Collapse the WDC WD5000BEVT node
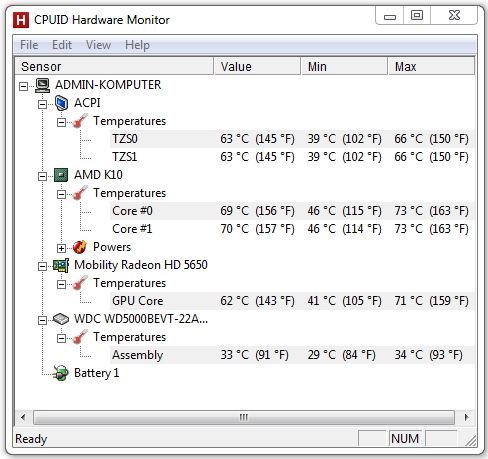The image size is (488, 459). [x=42, y=321]
